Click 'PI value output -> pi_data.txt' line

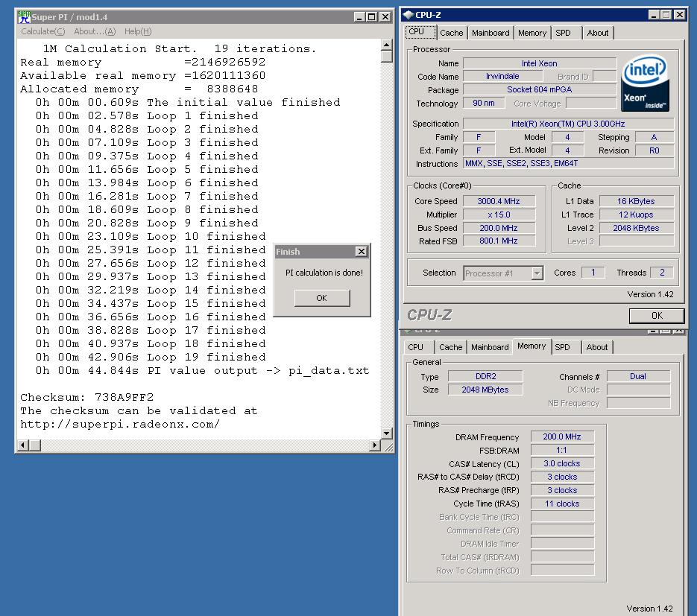click(x=203, y=371)
